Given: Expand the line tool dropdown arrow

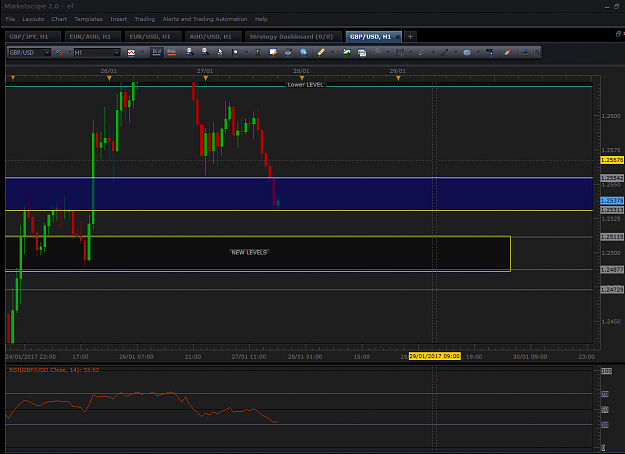Looking at the screenshot, I should (456, 52).
